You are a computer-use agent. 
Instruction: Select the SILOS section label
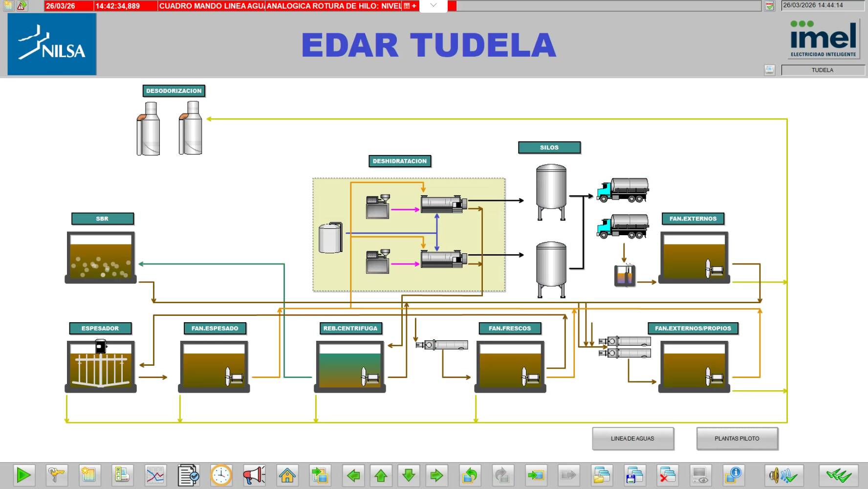(549, 147)
